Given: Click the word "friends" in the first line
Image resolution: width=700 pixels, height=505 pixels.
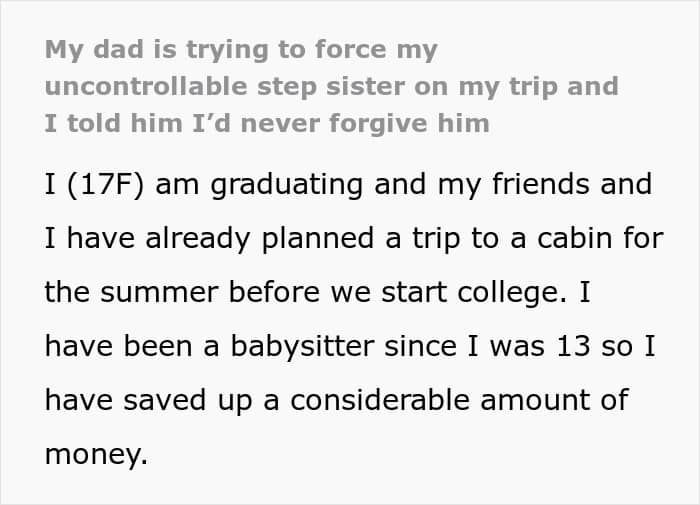Looking at the screenshot, I should (x=541, y=184).
